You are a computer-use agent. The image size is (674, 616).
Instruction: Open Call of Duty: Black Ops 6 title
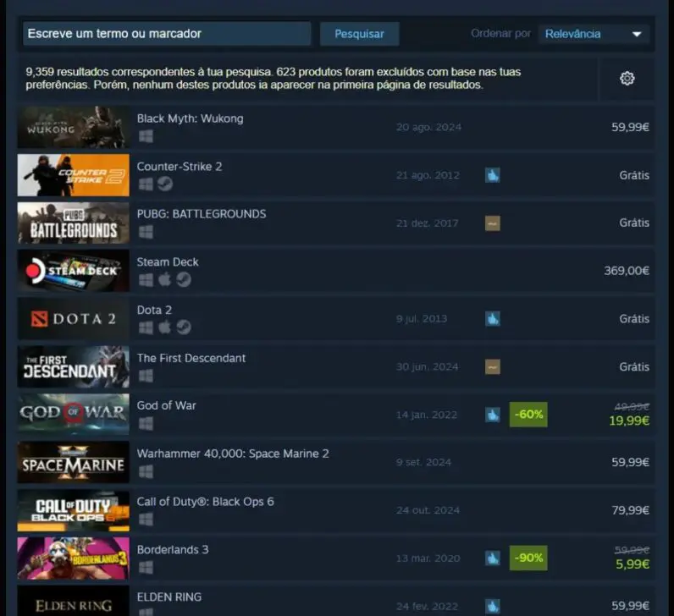206,502
